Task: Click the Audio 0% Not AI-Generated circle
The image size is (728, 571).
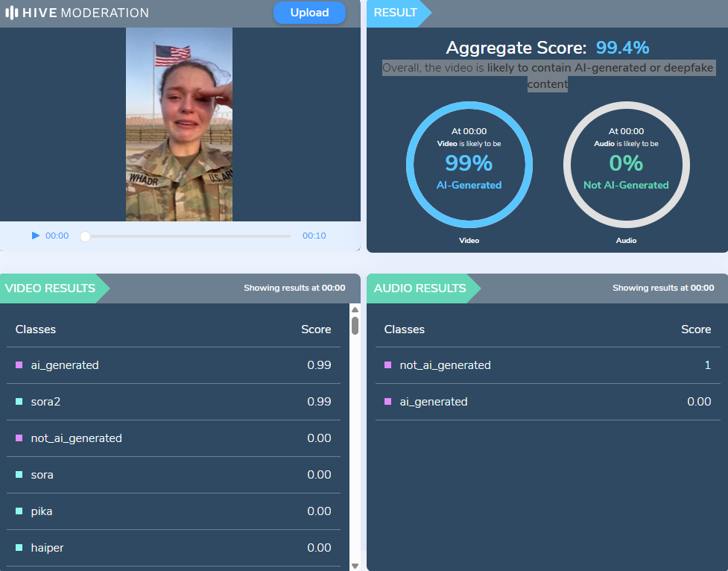Action: pos(626,163)
